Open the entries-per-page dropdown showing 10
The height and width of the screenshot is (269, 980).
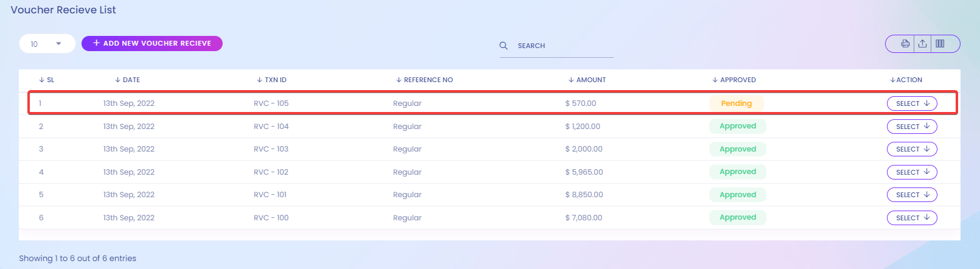[47, 44]
